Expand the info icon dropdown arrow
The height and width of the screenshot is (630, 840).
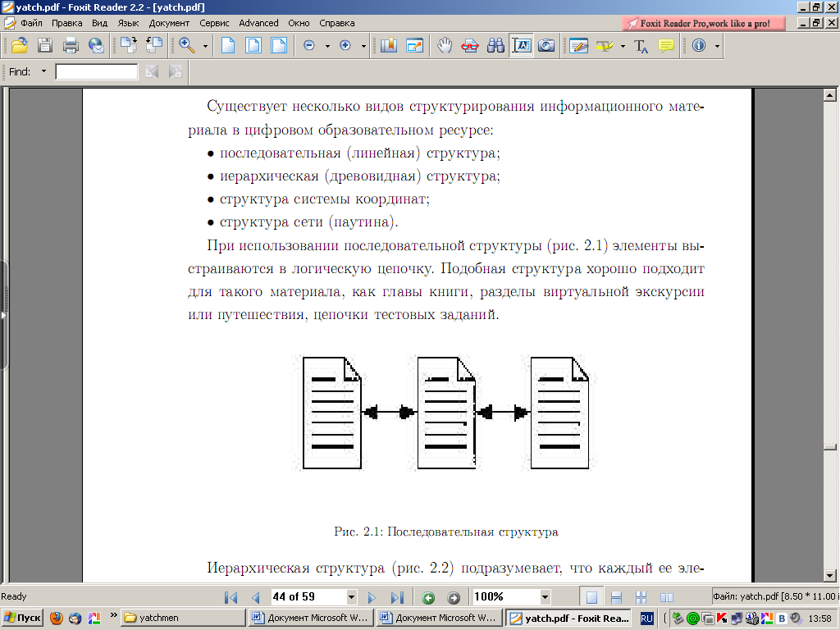point(717,46)
